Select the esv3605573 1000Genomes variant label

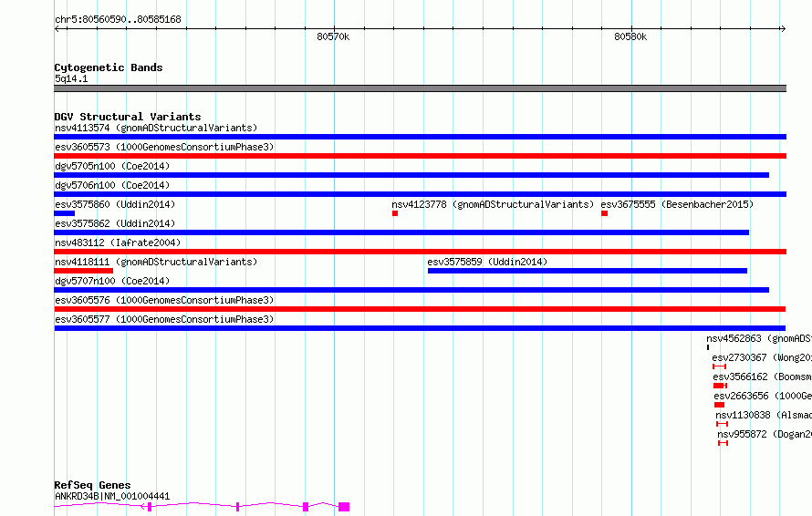pos(164,147)
